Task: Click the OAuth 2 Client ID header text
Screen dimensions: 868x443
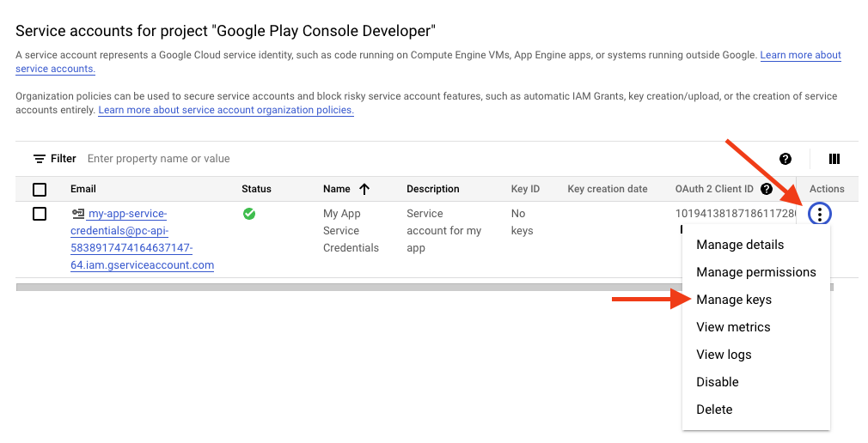Action: [x=714, y=189]
